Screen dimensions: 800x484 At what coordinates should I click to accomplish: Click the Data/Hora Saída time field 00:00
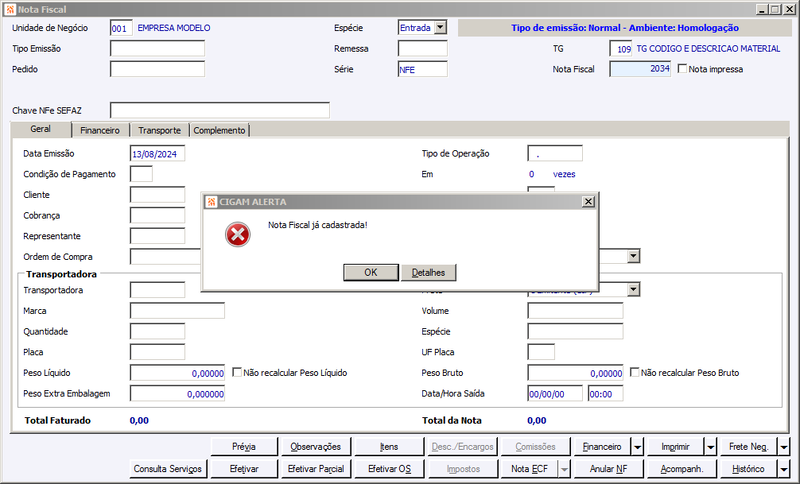pyautogui.click(x=606, y=394)
